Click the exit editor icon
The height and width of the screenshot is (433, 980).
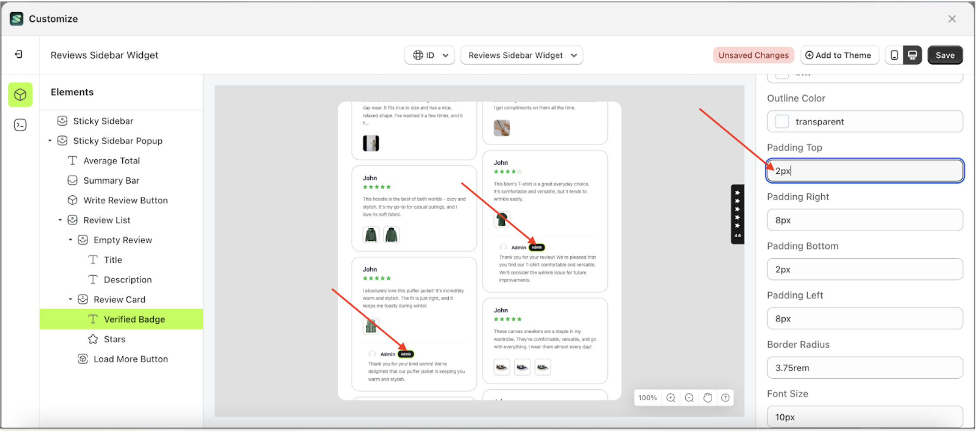(19, 54)
